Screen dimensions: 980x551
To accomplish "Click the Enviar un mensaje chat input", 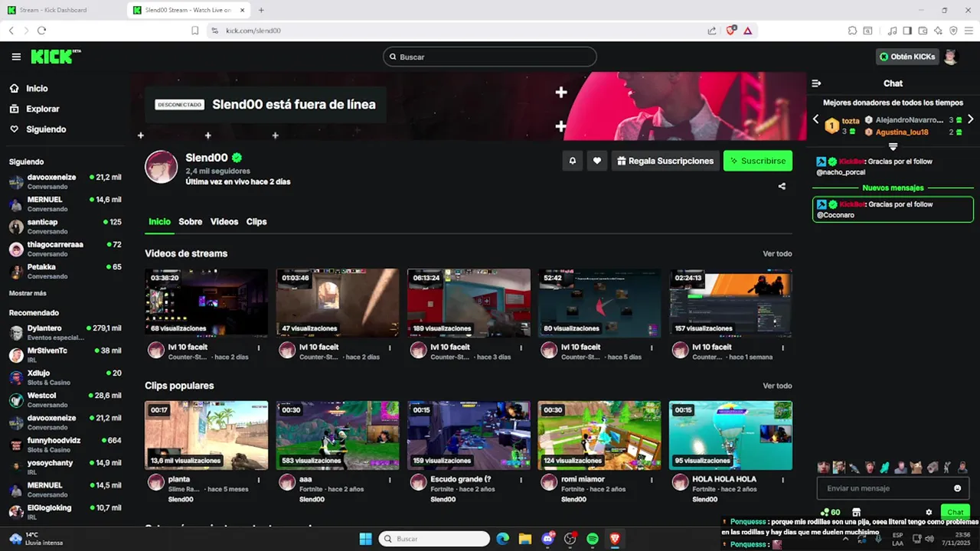I will (x=893, y=488).
